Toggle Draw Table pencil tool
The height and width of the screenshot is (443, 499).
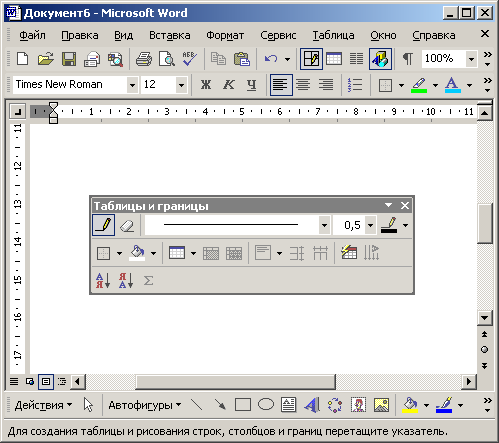click(104, 225)
